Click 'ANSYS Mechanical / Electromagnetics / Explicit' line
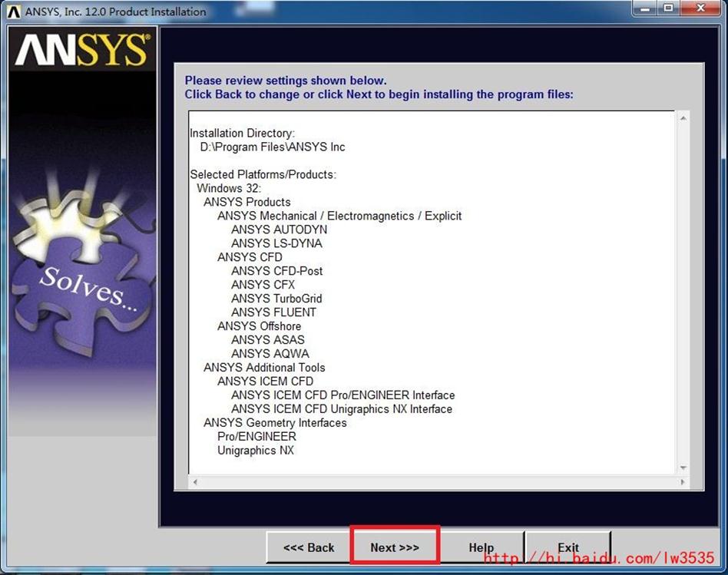 click(339, 216)
